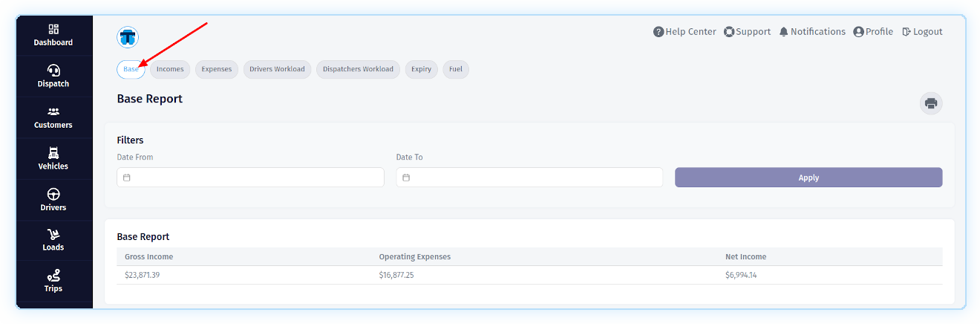
Task: Go to Customers in the sidebar
Action: point(53,111)
